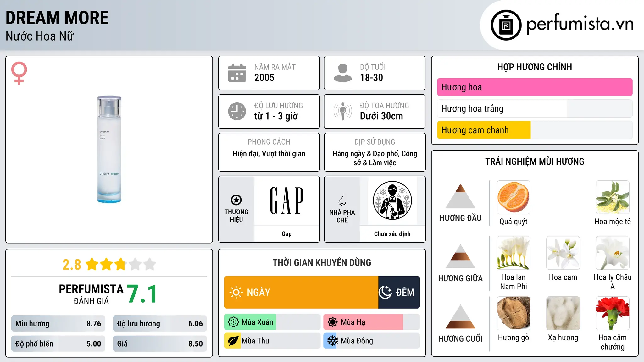Click the perfumista.vn perfume bottle logo icon

click(x=506, y=25)
